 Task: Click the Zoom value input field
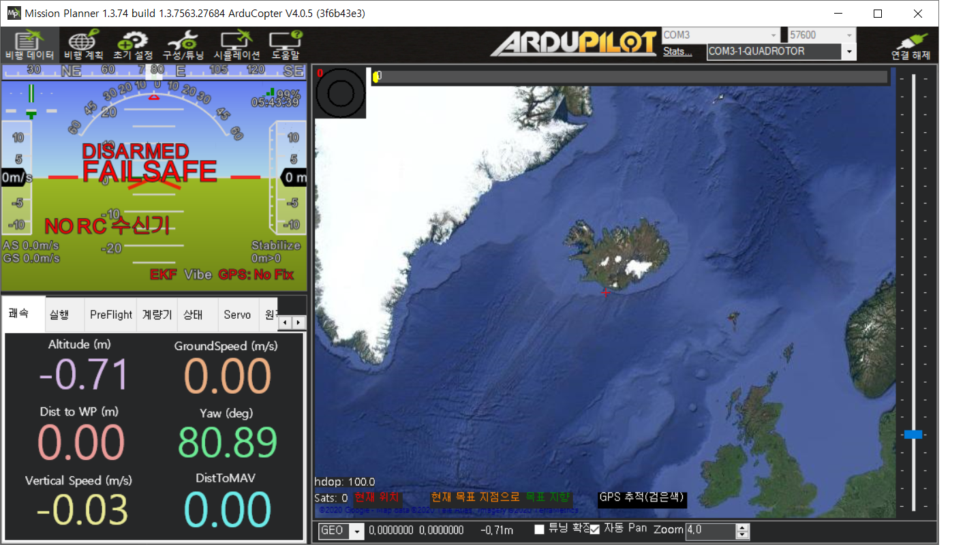(x=711, y=531)
